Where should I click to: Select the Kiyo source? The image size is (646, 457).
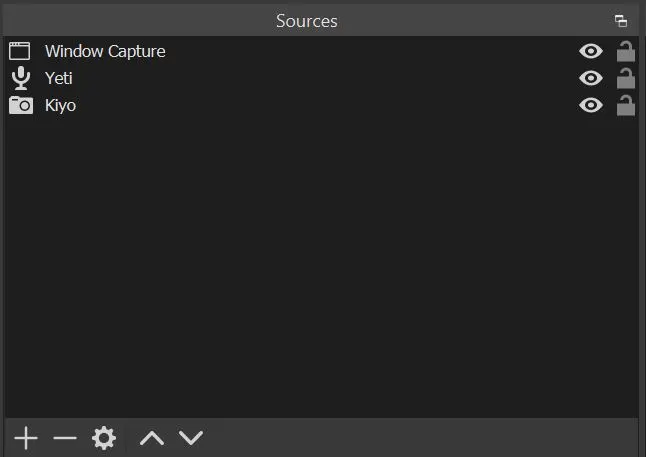point(60,105)
